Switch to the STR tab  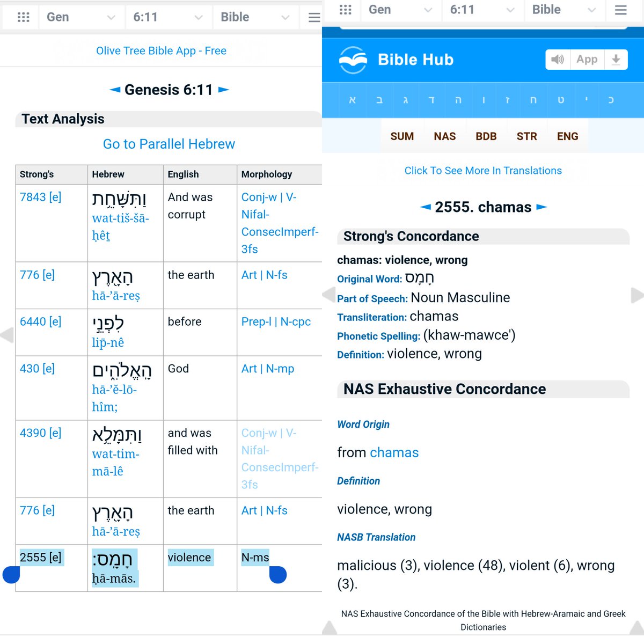click(526, 136)
